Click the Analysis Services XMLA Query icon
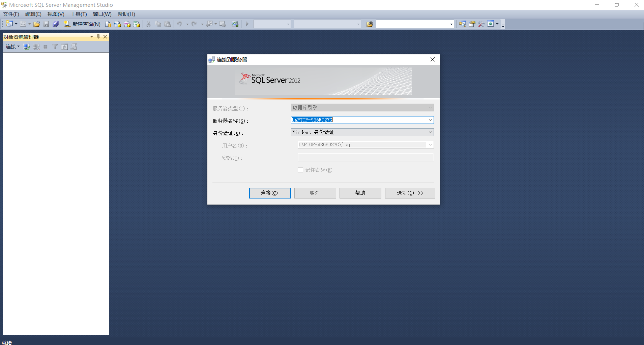The width and height of the screenshot is (644, 345). 137,24
